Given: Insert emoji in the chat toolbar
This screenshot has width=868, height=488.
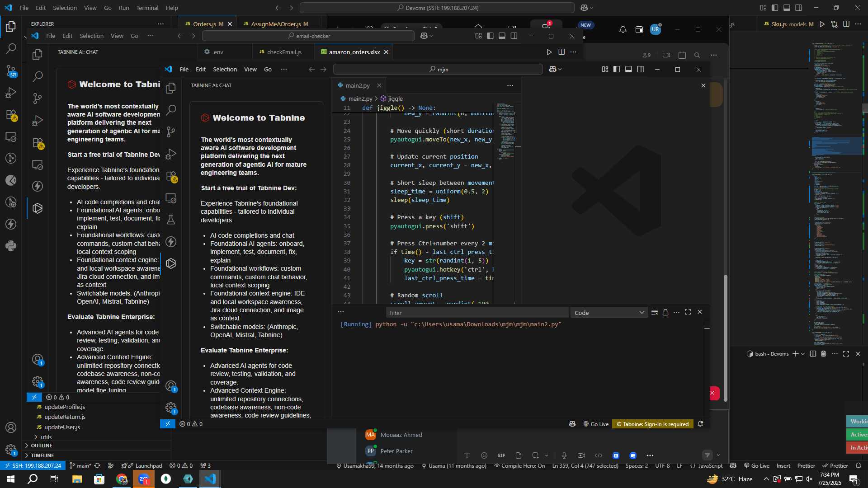Looking at the screenshot, I should pos(484,455).
